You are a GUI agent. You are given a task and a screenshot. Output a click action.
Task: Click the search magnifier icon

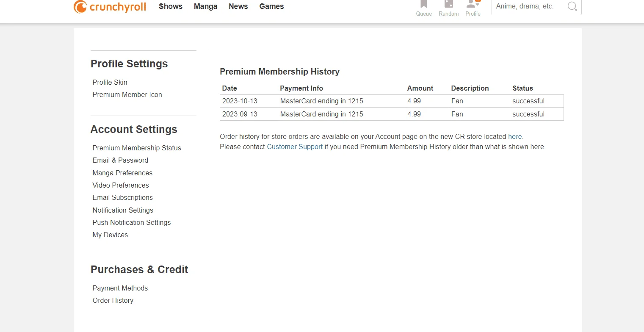coord(572,6)
